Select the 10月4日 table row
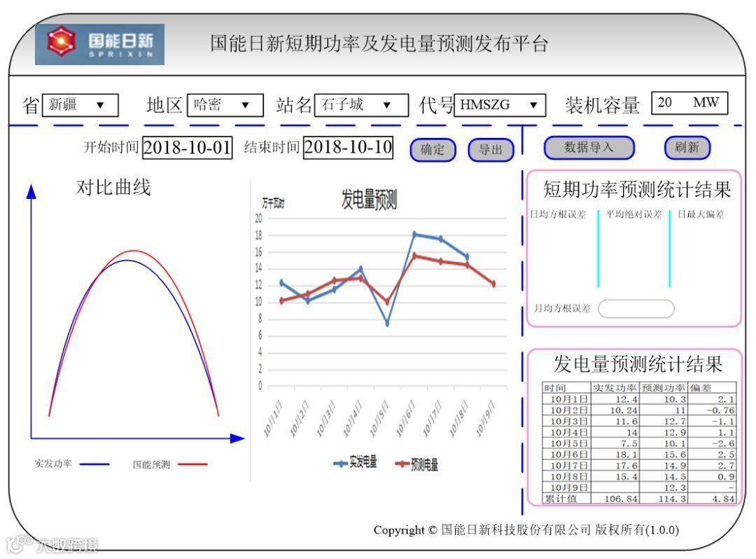 pos(639,432)
